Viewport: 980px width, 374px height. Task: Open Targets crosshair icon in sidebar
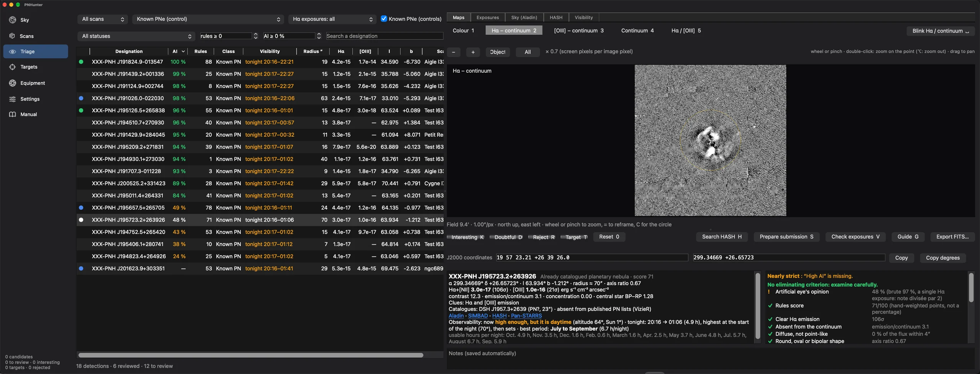12,67
